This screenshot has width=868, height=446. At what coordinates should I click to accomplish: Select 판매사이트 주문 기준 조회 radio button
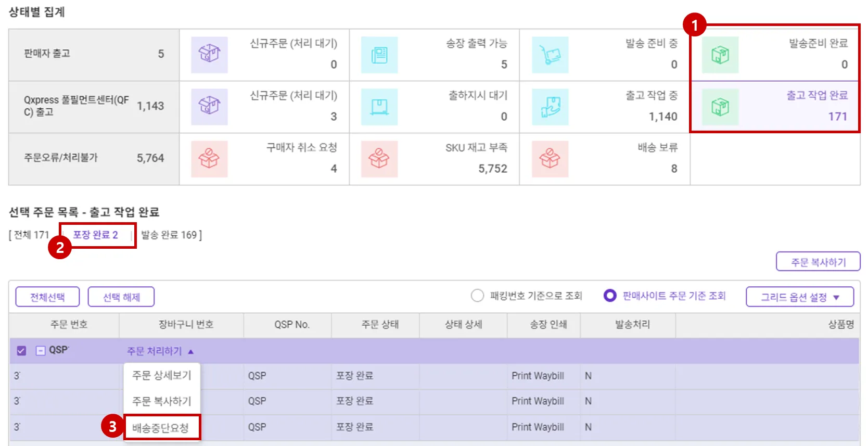[610, 296]
